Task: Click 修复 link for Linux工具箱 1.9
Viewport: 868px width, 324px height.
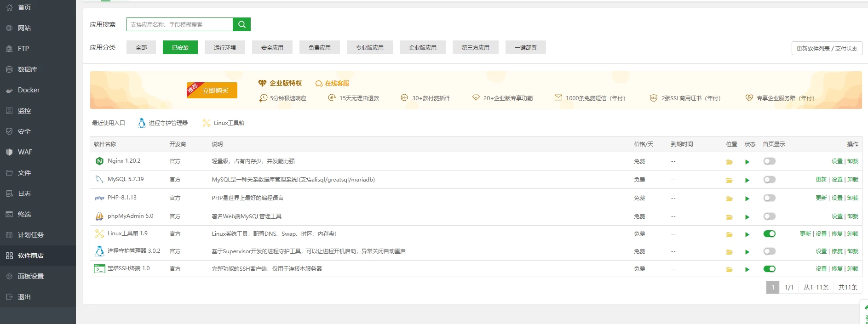Action: (x=837, y=234)
